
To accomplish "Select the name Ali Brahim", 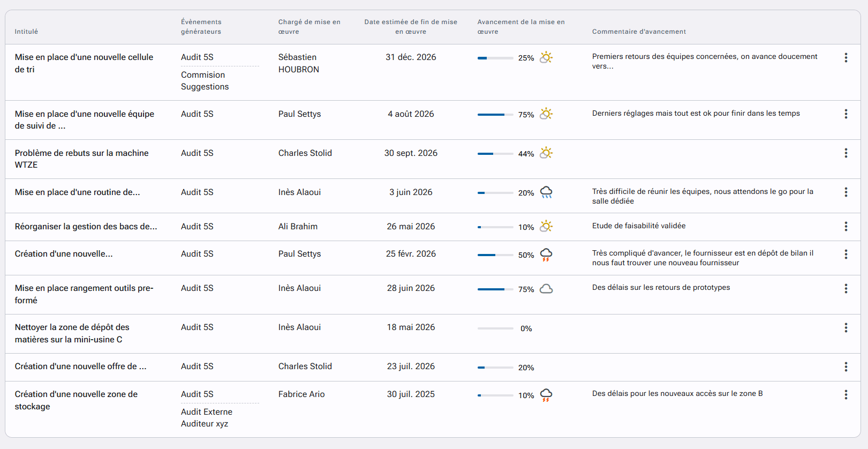I will click(298, 227).
